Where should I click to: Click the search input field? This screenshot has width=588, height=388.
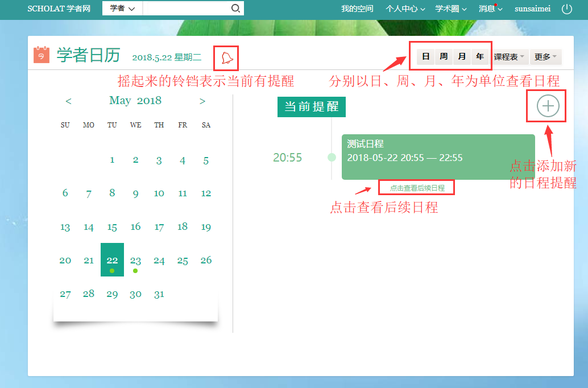tap(186, 9)
